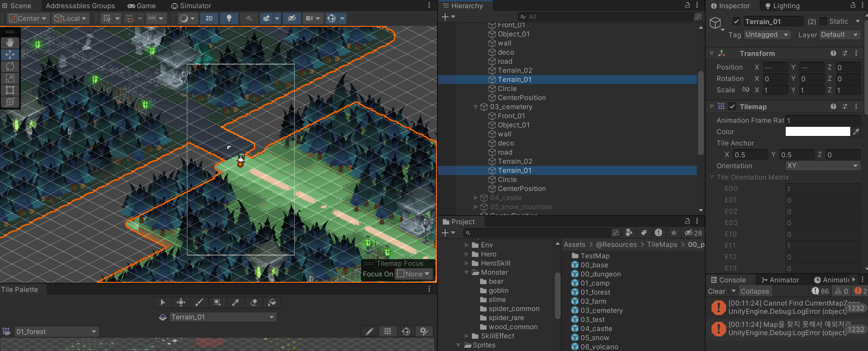Click the @Resources breadcrumb link
The image size is (868, 351).
pyautogui.click(x=617, y=245)
